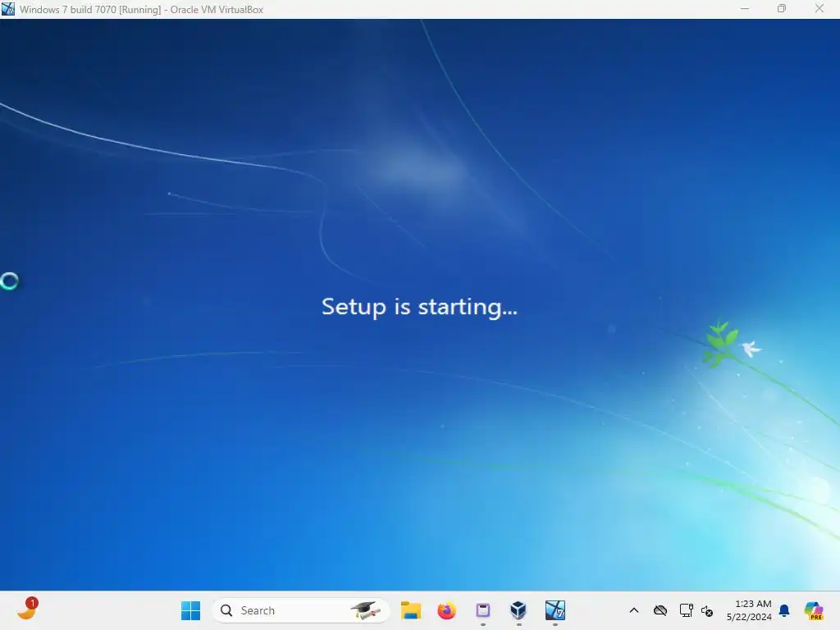Viewport: 840px width, 630px height.
Task: Open the clock showing 1:23 AM
Action: click(749, 610)
